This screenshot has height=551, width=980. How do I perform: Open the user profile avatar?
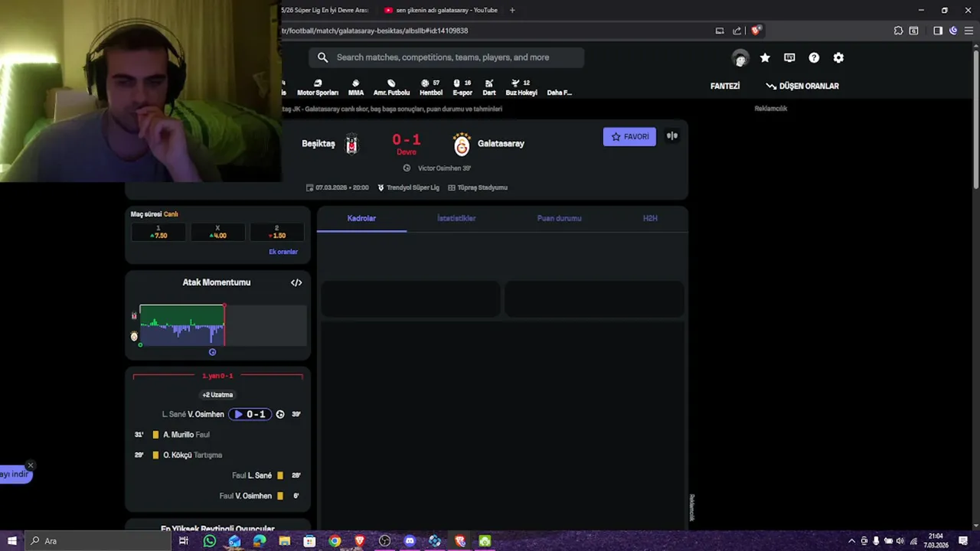[740, 57]
